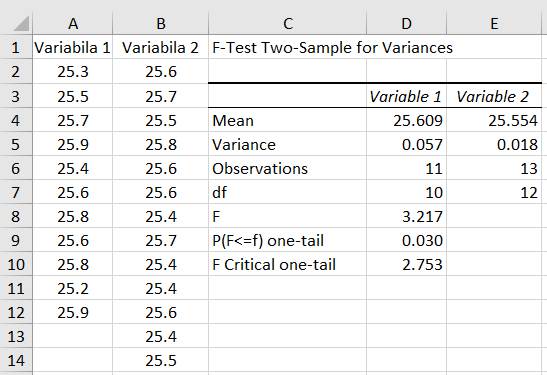
Task: Select row 1 header
Action: pos(16,47)
